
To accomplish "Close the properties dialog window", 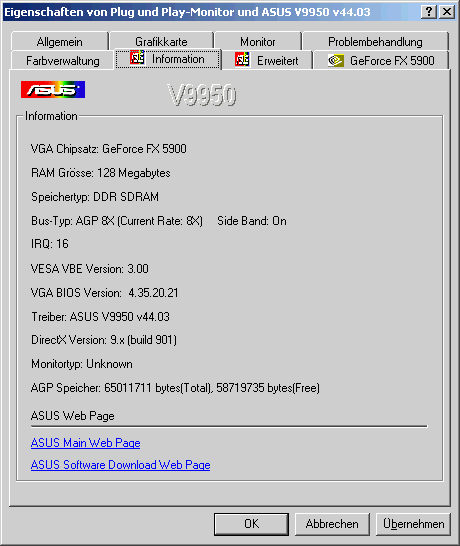I will pyautogui.click(x=447, y=12).
